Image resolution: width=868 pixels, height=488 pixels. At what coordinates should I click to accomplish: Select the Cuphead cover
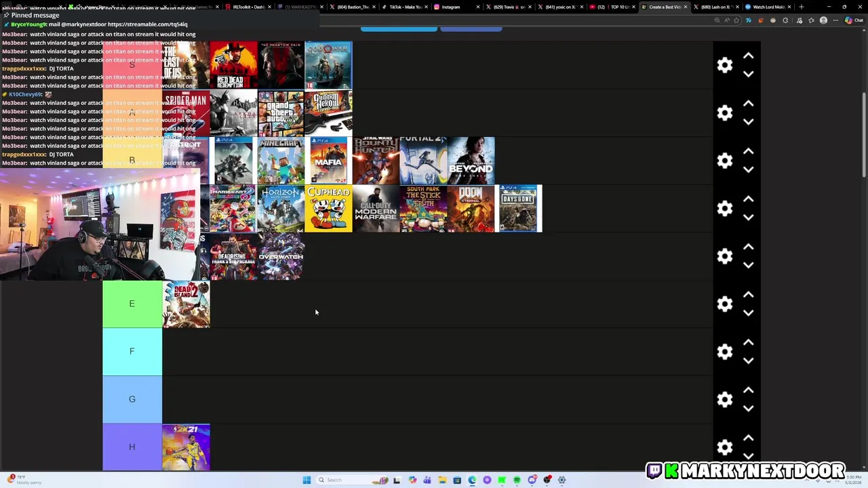pyautogui.click(x=329, y=208)
